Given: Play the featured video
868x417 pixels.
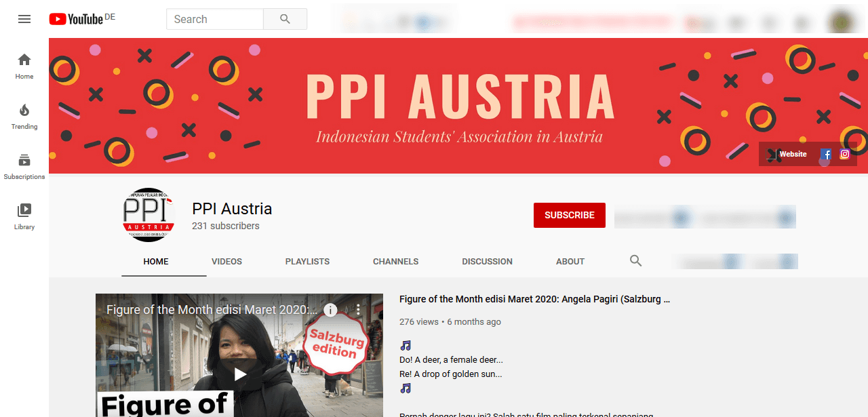Looking at the screenshot, I should click(x=240, y=374).
